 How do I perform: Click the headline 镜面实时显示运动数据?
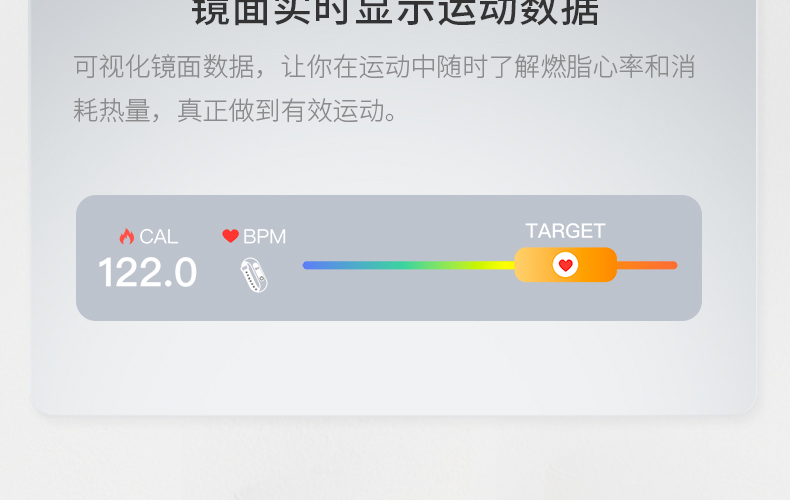pyautogui.click(x=396, y=12)
